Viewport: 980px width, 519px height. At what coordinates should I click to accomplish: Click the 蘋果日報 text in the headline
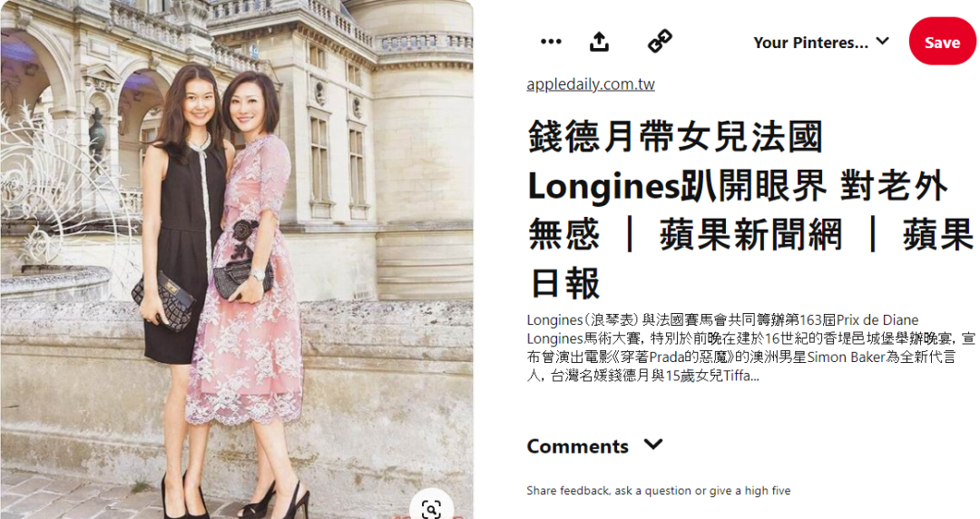[750, 259]
